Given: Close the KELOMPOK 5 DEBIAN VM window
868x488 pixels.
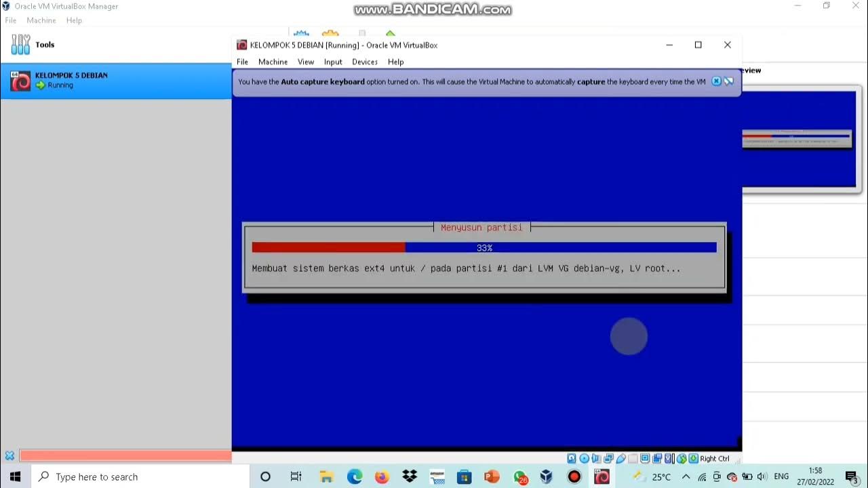Looking at the screenshot, I should [728, 45].
